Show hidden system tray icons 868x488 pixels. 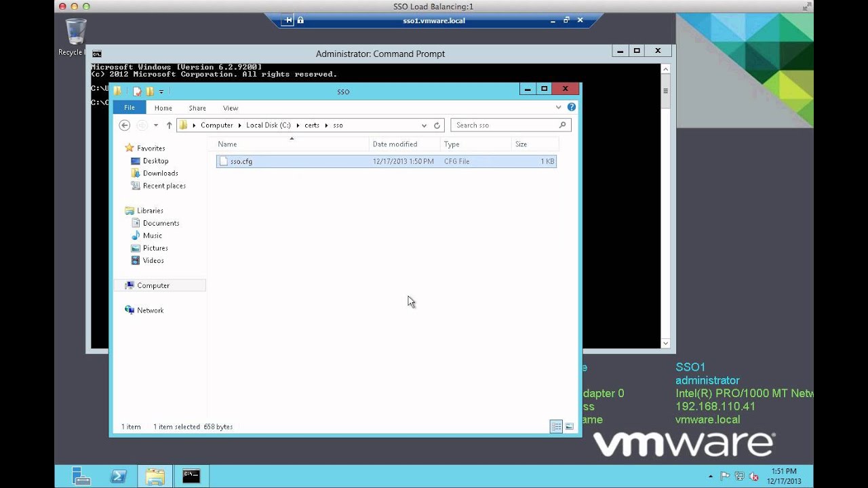click(x=711, y=476)
